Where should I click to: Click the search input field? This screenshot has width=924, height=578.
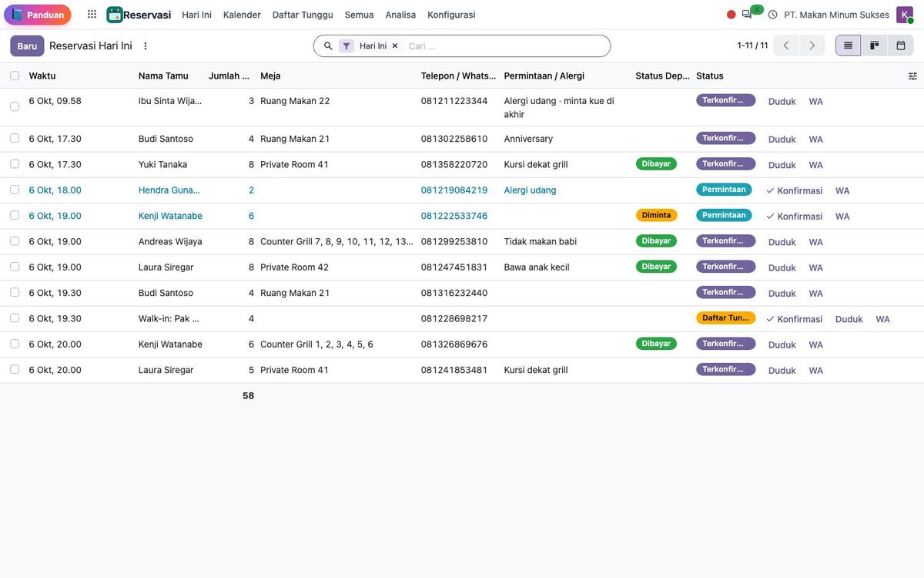(504, 45)
